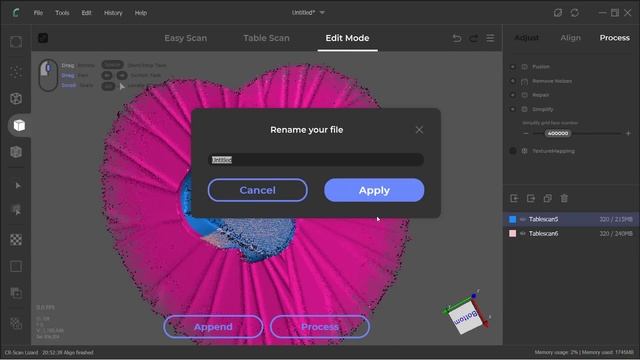
Task: Switch to Easy Scan tab
Action: point(186,38)
